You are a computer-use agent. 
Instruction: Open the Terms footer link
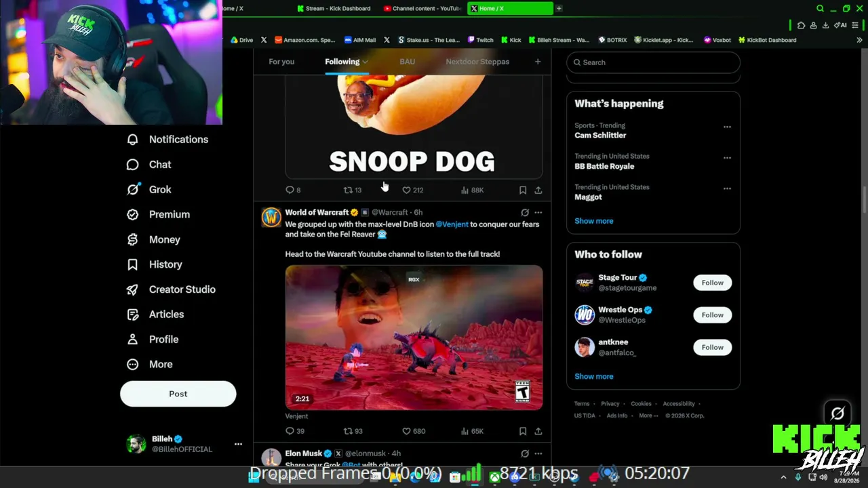click(582, 404)
